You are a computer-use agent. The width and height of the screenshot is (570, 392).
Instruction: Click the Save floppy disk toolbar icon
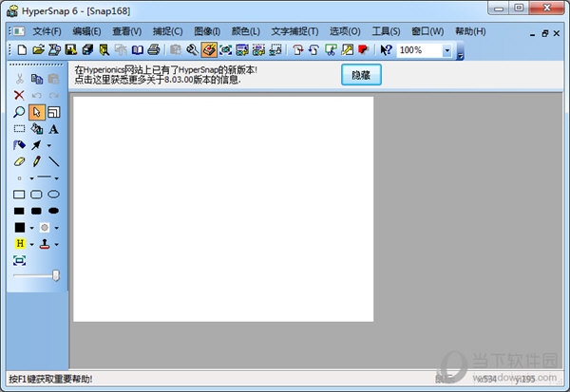[x=71, y=49]
